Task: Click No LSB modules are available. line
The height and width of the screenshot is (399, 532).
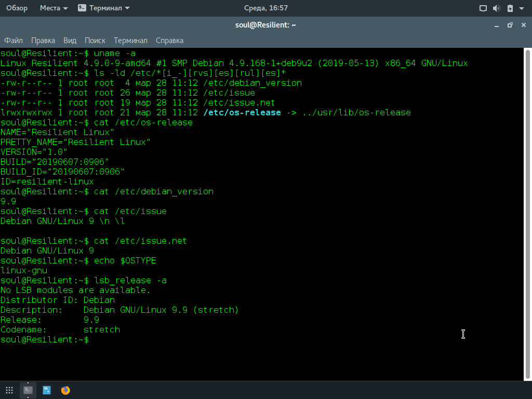Action: (x=75, y=290)
